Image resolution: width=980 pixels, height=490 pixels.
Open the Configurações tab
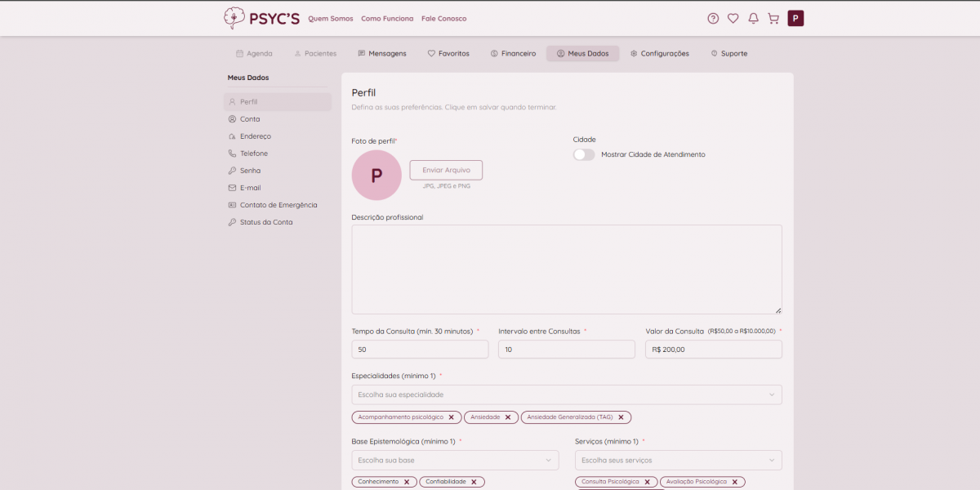click(659, 54)
